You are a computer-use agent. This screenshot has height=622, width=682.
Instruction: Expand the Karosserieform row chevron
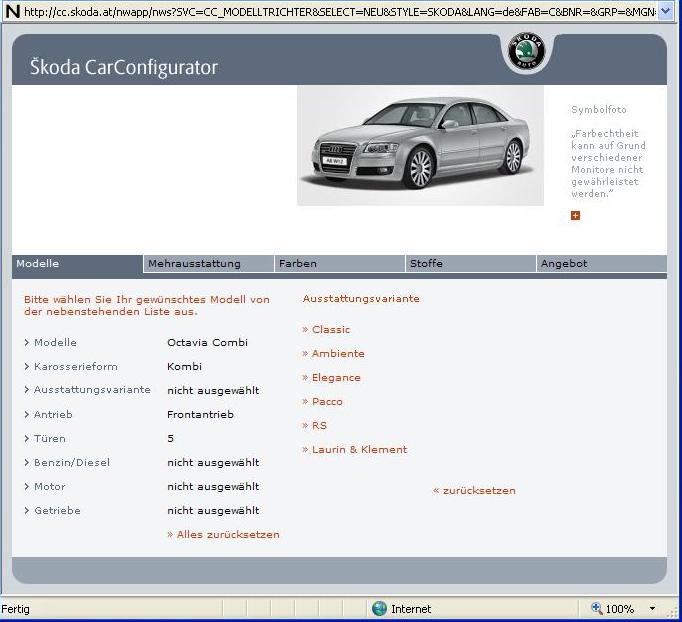27,367
